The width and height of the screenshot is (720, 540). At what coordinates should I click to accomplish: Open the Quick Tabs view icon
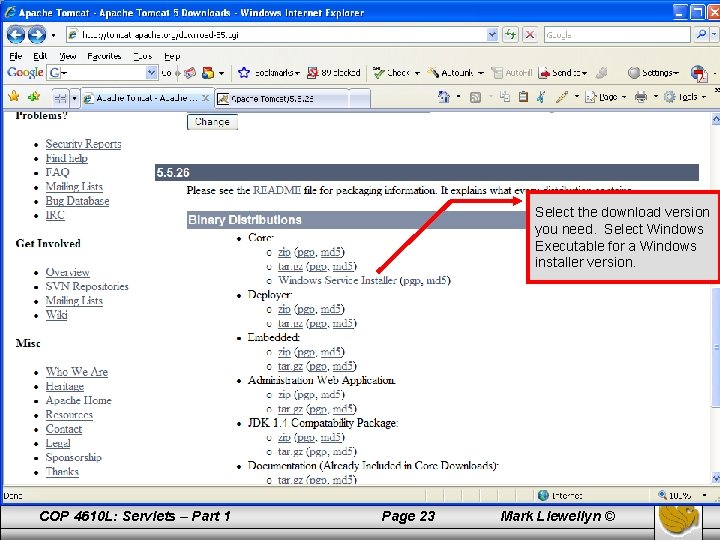click(60, 98)
